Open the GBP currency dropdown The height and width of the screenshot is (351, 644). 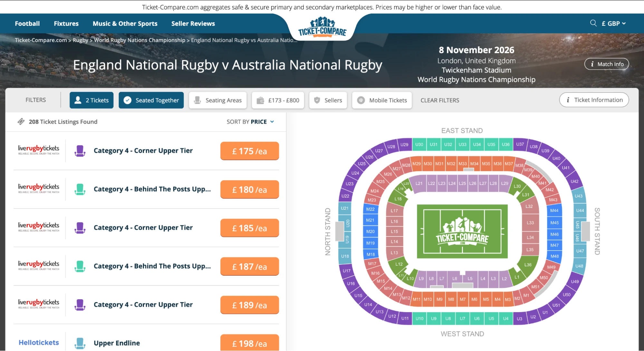pos(613,23)
